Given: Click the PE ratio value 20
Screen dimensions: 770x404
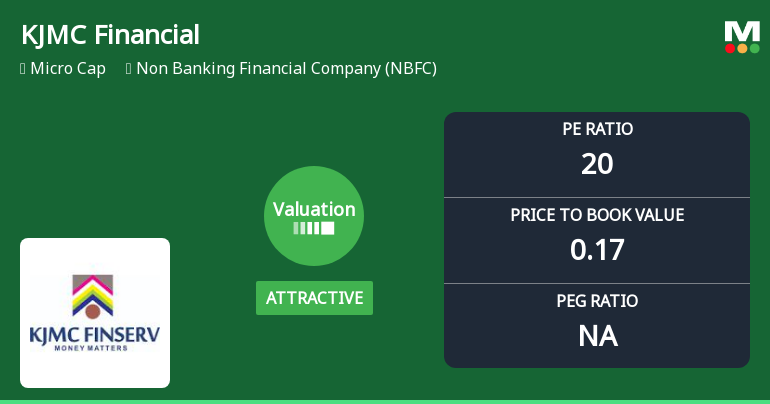Looking at the screenshot, I should (597, 164).
